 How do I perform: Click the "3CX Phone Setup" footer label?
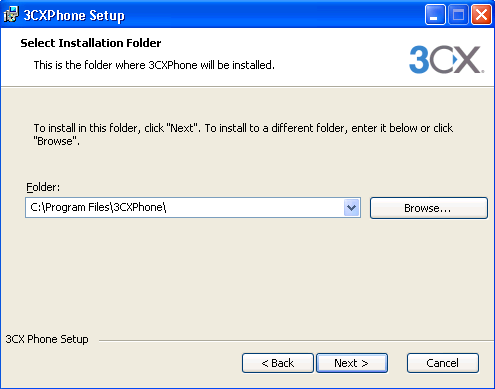coord(47,339)
